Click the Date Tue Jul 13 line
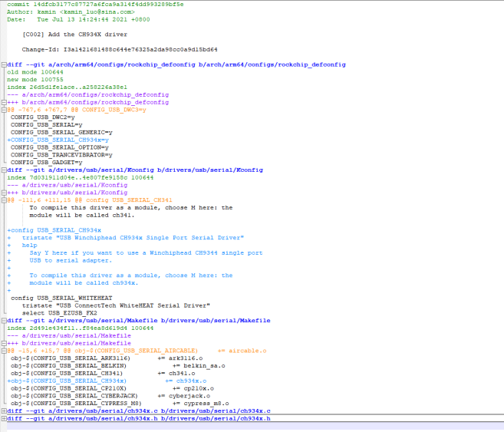This screenshot has height=432, width=504. click(x=78, y=20)
